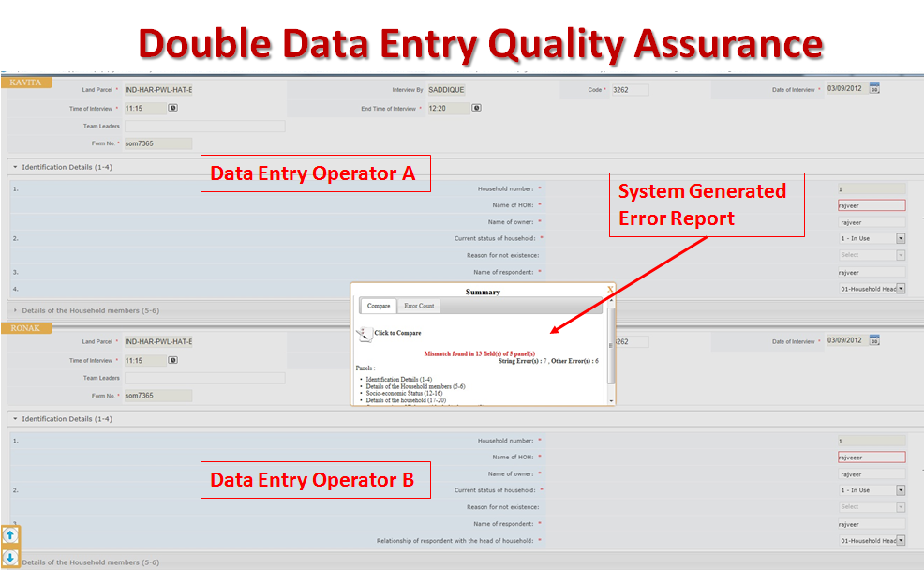Close the Summary popup with the X
This screenshot has width=924, height=570.
610,289
